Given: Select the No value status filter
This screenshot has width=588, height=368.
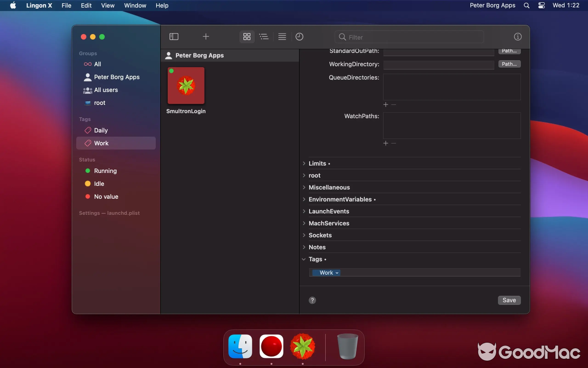Looking at the screenshot, I should coord(106,196).
